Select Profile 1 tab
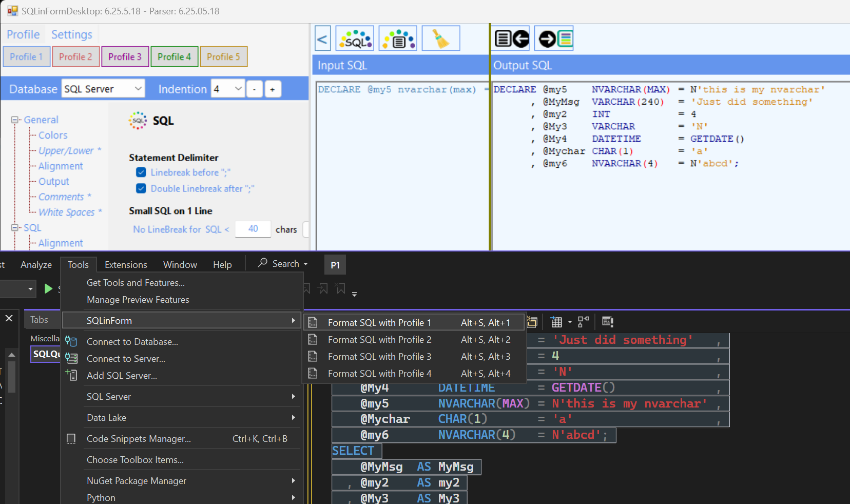 point(26,56)
